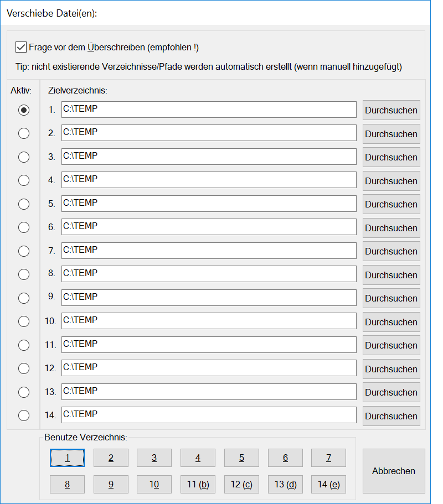
Task: Click into target directory field number 12
Action: [209, 368]
